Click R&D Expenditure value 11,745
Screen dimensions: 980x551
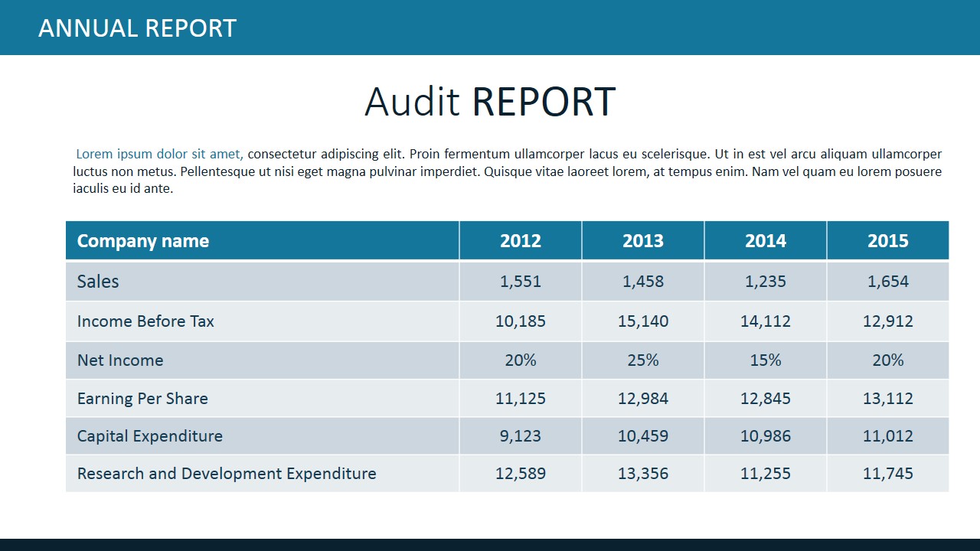pos(888,474)
